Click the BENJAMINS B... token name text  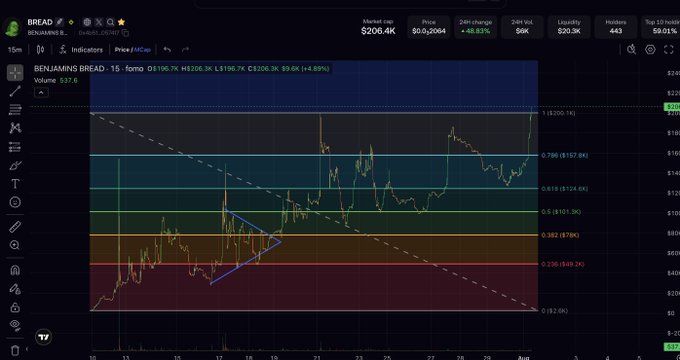point(48,33)
